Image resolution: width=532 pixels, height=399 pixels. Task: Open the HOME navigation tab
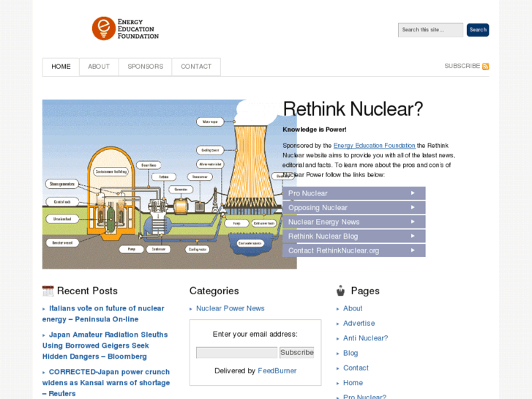[61, 67]
